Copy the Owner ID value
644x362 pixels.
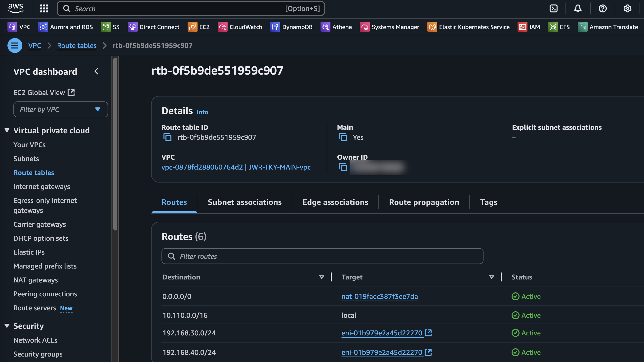point(343,167)
